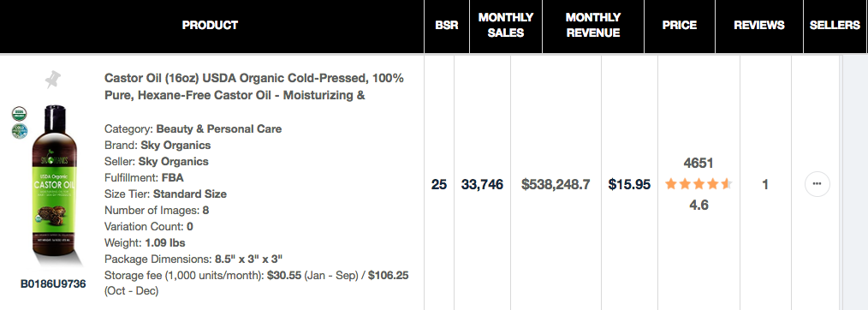
Task: Sort by the REVIEWS column header
Action: [x=759, y=25]
